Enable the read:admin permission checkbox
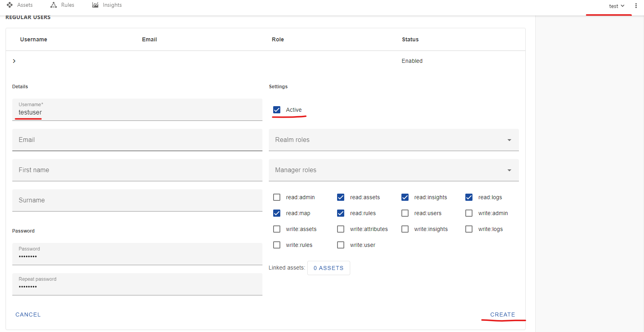Viewport: 644px width, 332px height. (x=277, y=197)
